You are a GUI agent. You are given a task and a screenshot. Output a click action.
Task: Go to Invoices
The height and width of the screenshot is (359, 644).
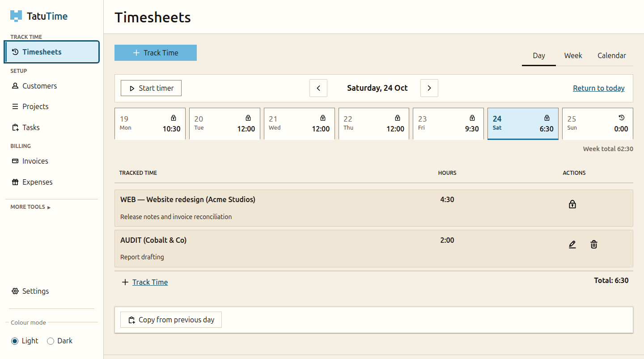click(52, 161)
